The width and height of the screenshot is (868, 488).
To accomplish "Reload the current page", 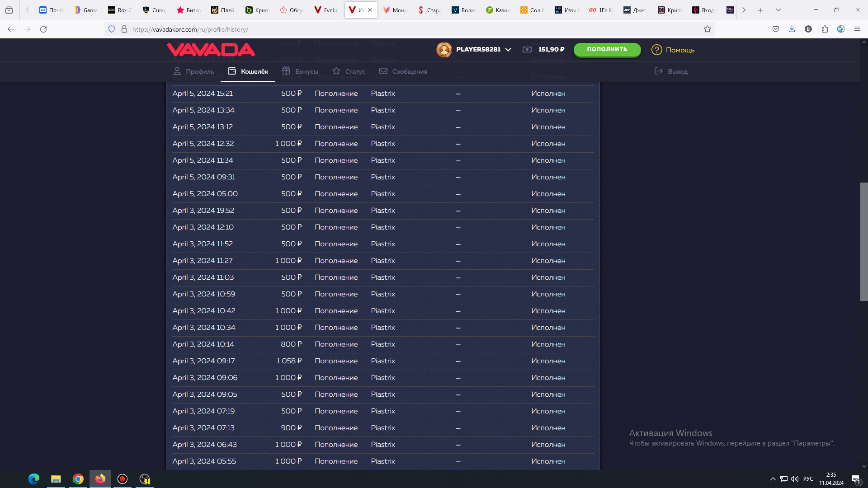I will click(x=43, y=29).
